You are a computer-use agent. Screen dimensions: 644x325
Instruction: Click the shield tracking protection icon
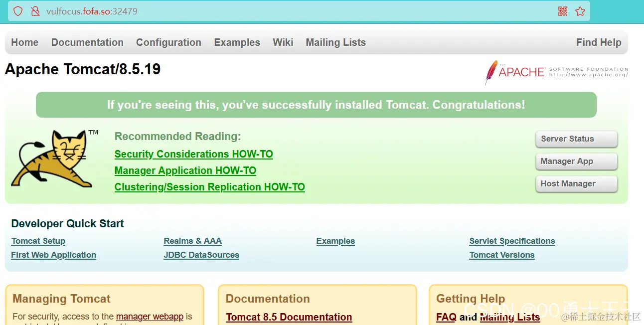18,11
